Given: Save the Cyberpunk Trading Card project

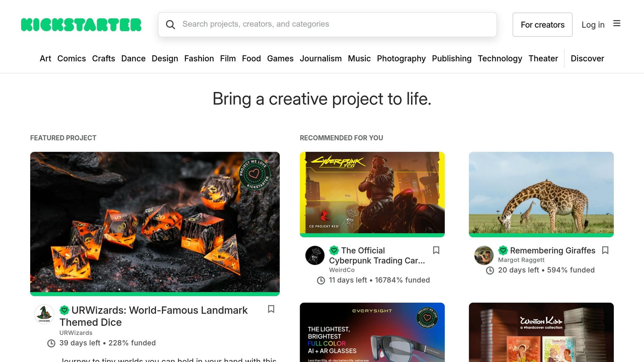Looking at the screenshot, I should (x=436, y=250).
